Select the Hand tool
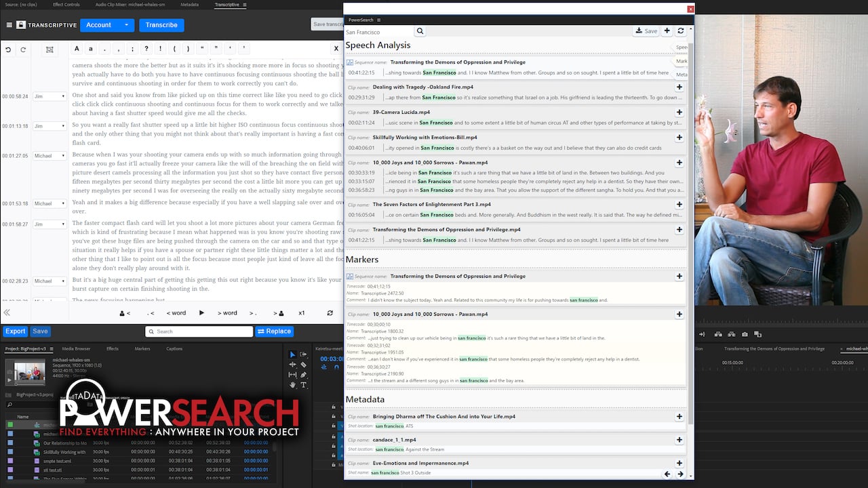The image size is (868, 488). coord(292,385)
